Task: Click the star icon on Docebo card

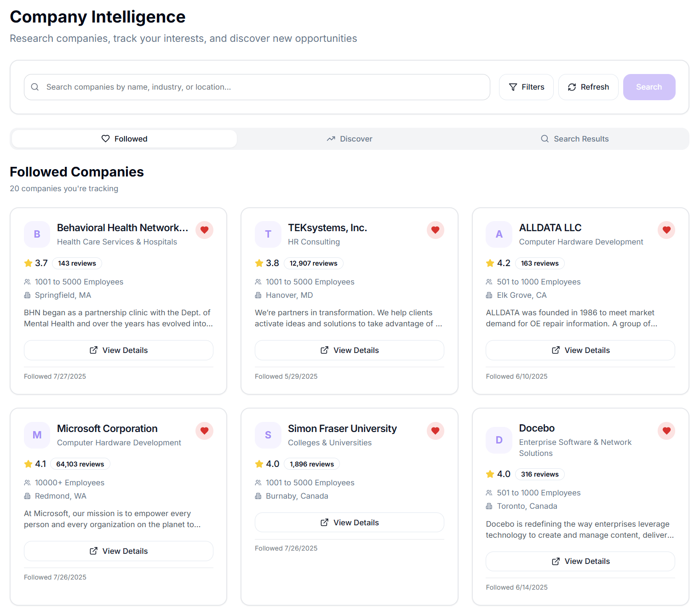Action: 490,474
